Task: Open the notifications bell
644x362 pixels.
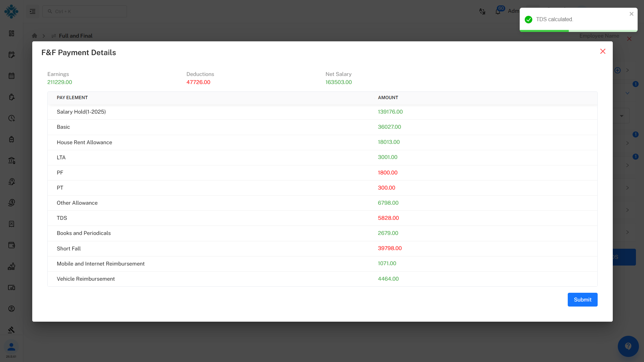Action: [x=498, y=11]
